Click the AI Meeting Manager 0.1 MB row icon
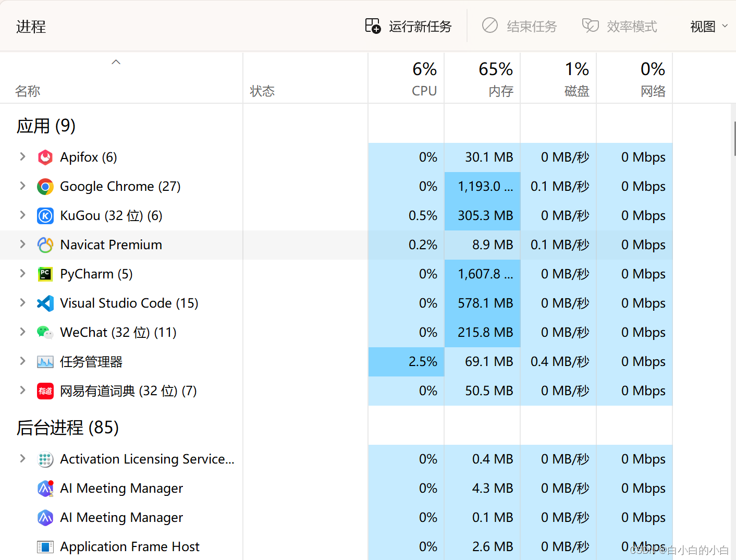Viewport: 736px width, 560px height. 45,518
